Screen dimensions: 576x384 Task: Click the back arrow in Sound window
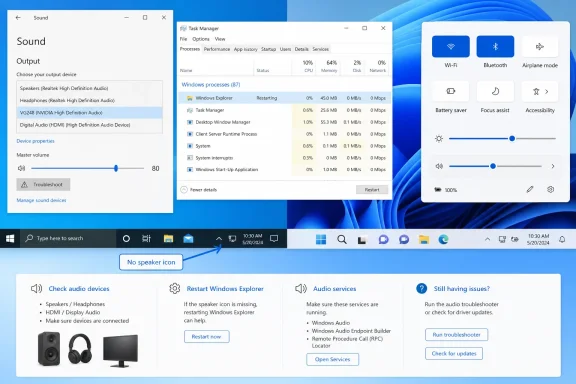point(18,18)
